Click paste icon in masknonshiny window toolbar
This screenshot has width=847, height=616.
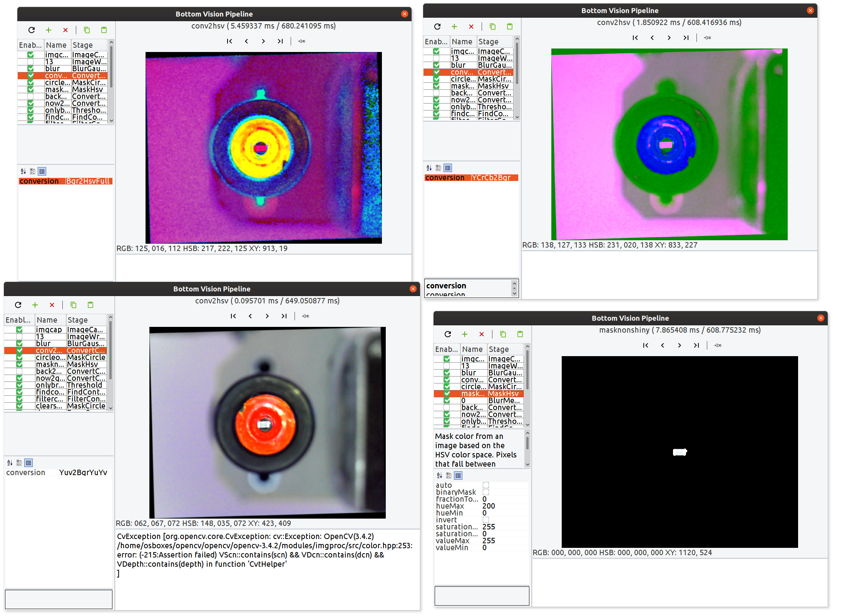520,334
